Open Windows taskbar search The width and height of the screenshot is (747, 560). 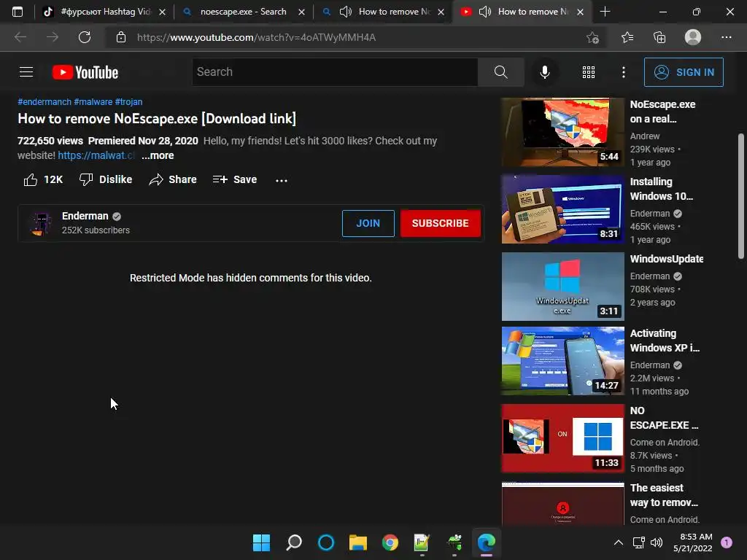pyautogui.click(x=293, y=542)
